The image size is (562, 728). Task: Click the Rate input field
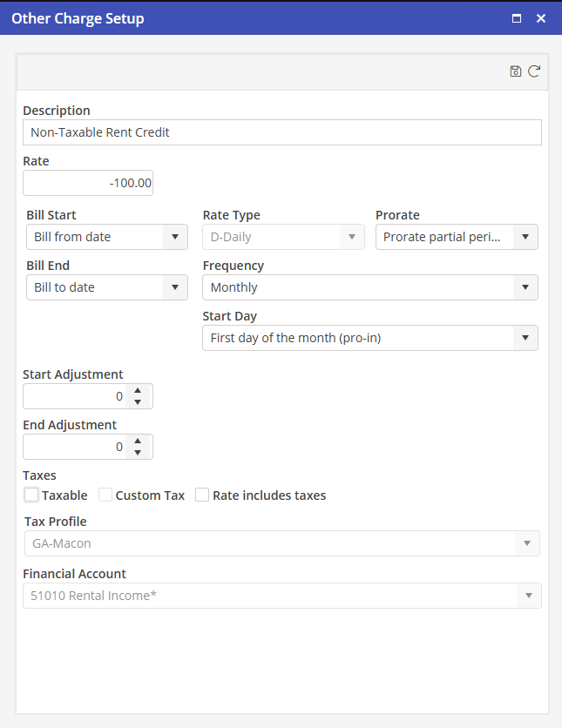pyautogui.click(x=88, y=183)
